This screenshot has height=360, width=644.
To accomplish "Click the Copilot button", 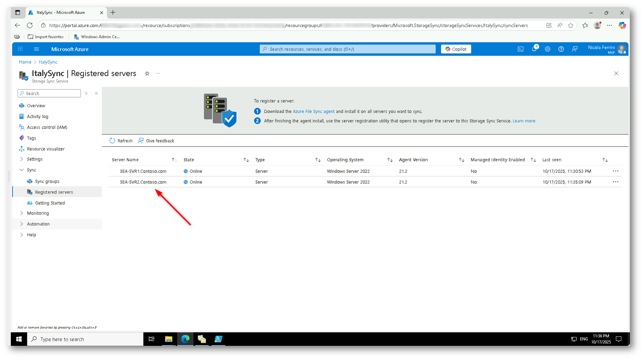I will click(x=456, y=49).
